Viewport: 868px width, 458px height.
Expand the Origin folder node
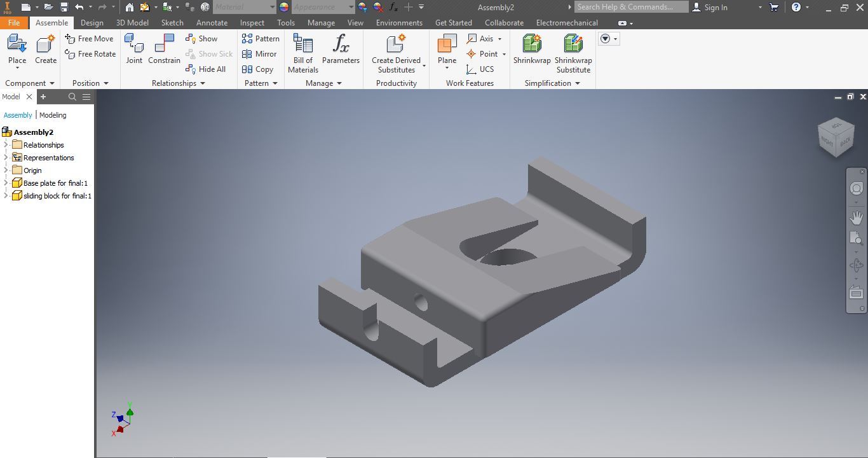[6, 170]
